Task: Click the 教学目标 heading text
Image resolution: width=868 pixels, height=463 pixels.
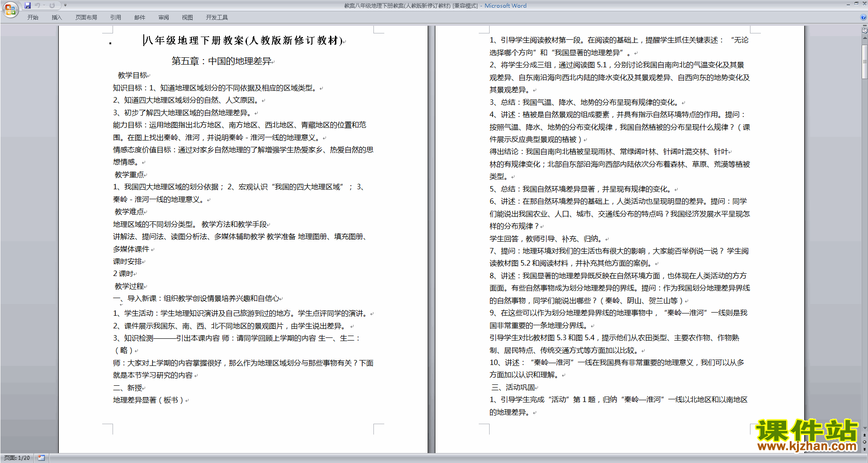Action: [132, 75]
